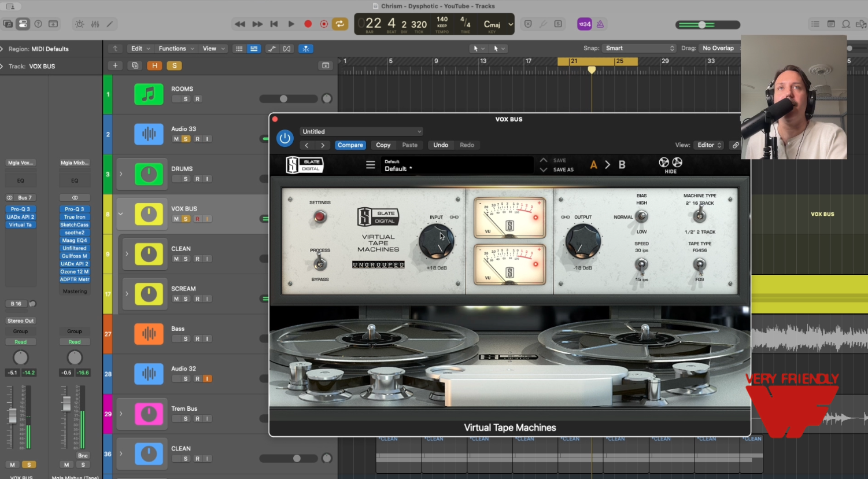Click the plugin link chain icon
Viewport: 868px width, 479px height.
click(735, 145)
